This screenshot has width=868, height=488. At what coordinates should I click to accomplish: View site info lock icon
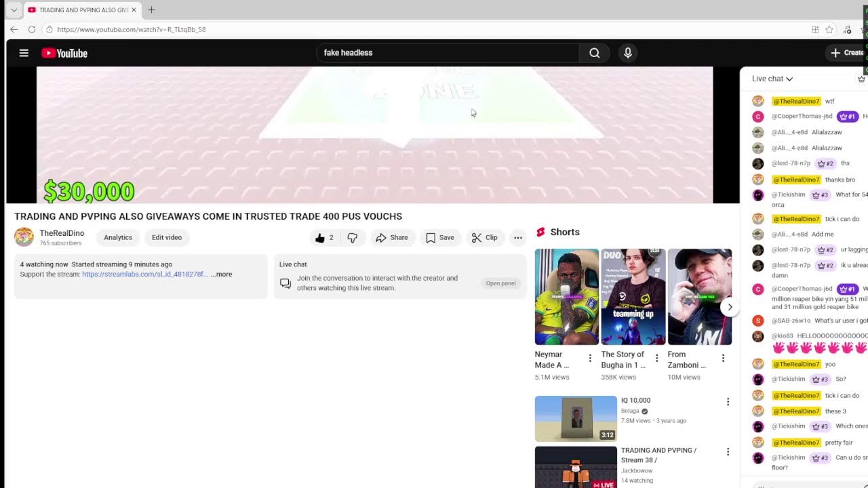[49, 29]
